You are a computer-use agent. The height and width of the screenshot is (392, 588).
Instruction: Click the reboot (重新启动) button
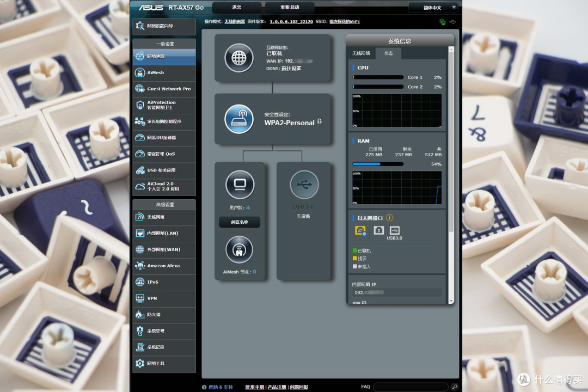(290, 7)
